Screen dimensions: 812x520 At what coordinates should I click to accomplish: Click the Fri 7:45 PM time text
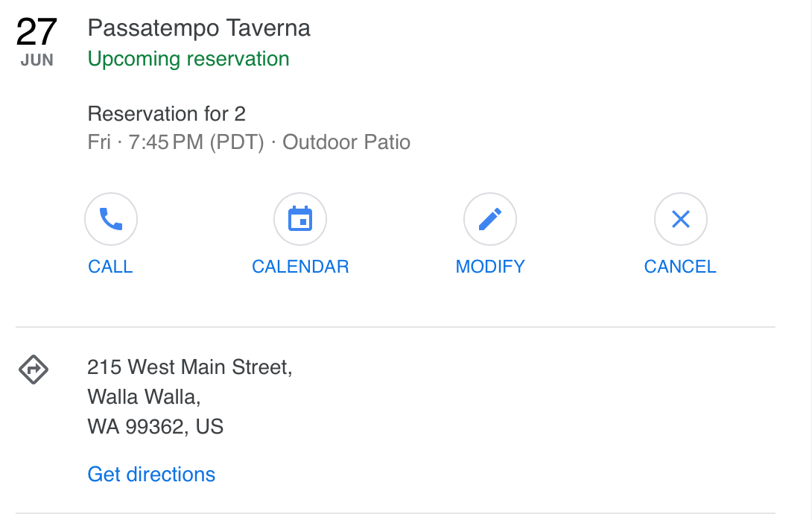point(176,142)
